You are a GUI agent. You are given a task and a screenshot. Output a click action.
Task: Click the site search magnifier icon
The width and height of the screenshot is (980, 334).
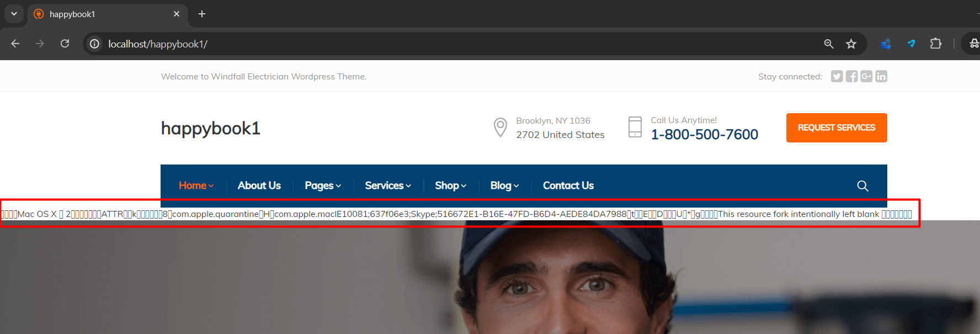pyautogui.click(x=862, y=186)
